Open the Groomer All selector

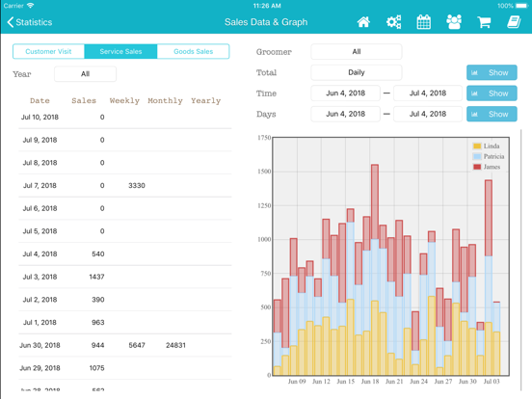pyautogui.click(x=357, y=52)
